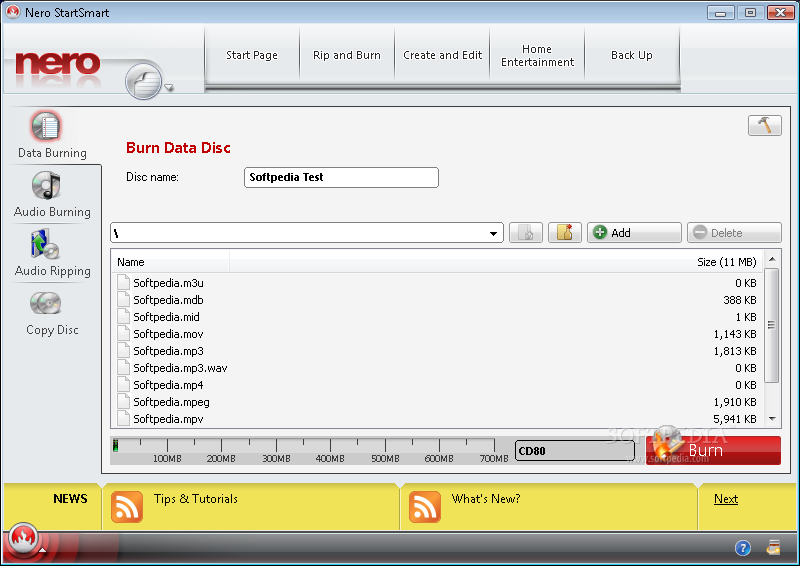Click the file list scrollbar up arrow

coord(772,259)
